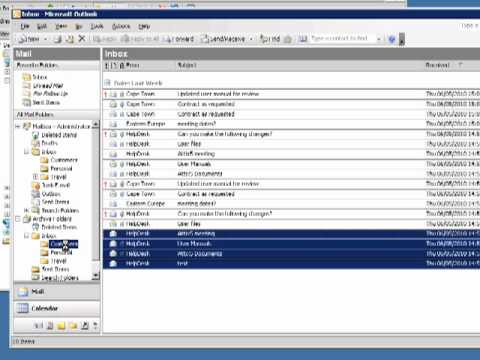The image size is (480, 360).
Task: Open the contact search box dropdown arrow
Action: [378, 39]
